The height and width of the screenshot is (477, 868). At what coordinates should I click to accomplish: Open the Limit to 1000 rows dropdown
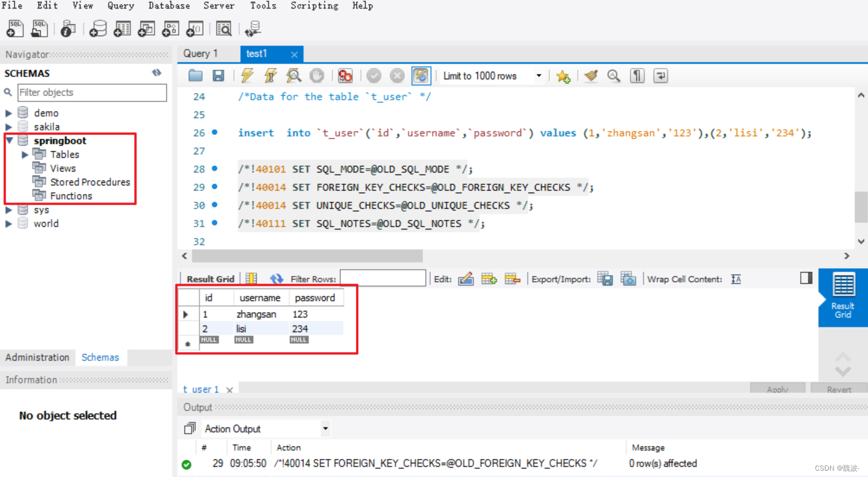[x=538, y=75]
